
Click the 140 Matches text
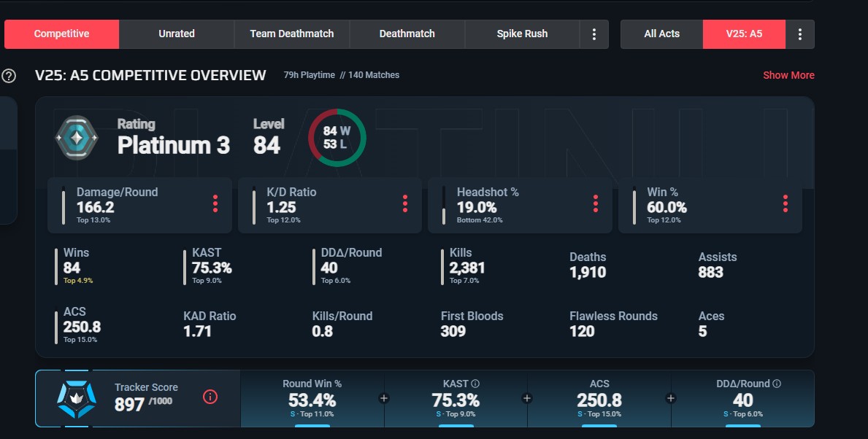click(x=374, y=75)
